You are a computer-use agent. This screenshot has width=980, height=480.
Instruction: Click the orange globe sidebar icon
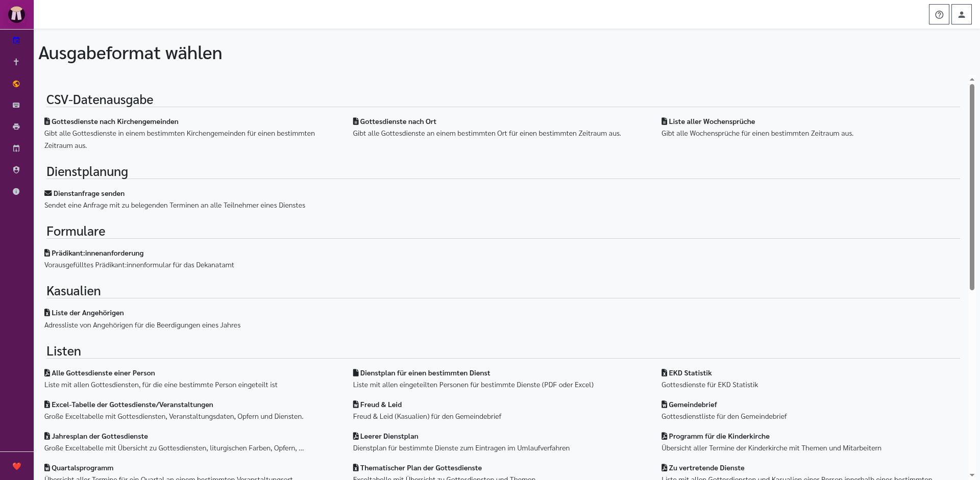click(16, 84)
